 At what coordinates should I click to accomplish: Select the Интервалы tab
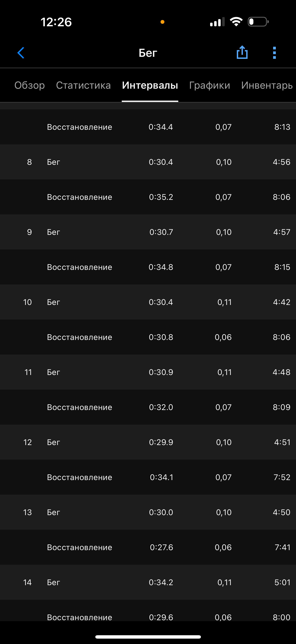click(x=150, y=85)
